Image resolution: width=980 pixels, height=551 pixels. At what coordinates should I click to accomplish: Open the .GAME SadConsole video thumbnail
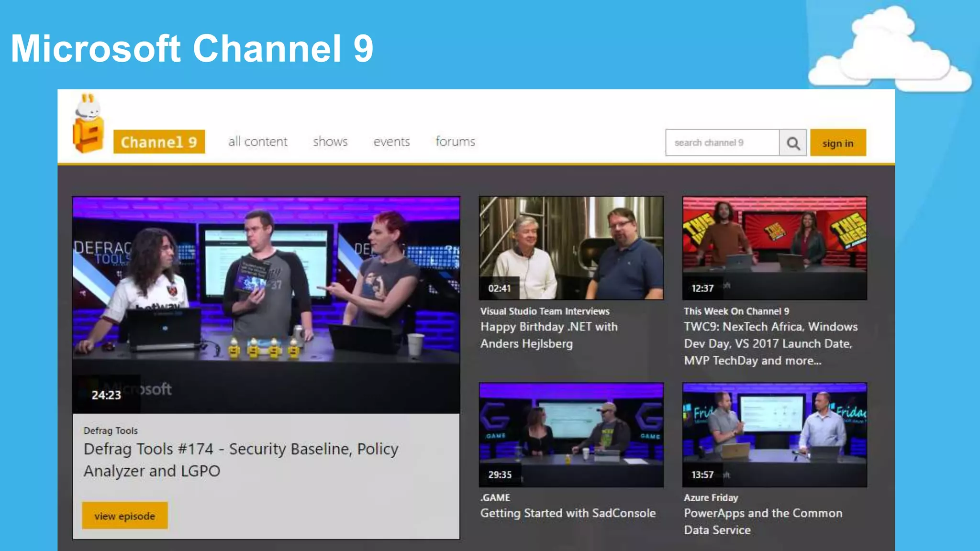(571, 434)
